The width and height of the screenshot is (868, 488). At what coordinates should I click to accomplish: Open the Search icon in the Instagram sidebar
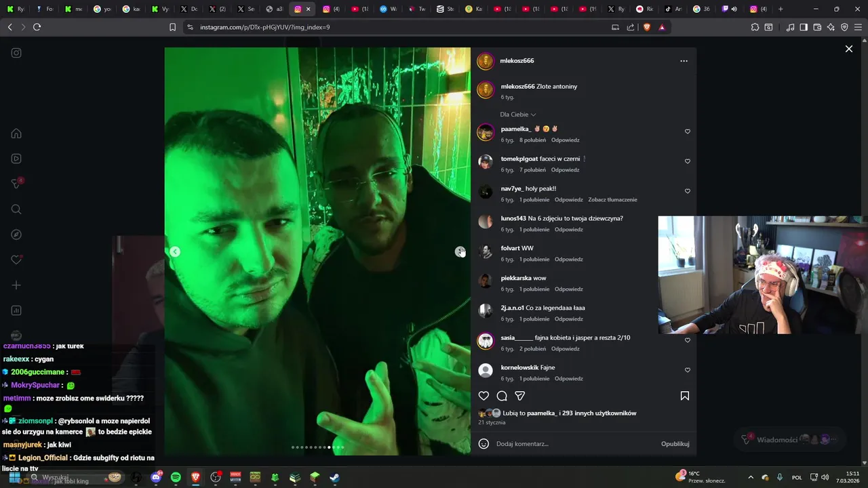click(x=16, y=209)
